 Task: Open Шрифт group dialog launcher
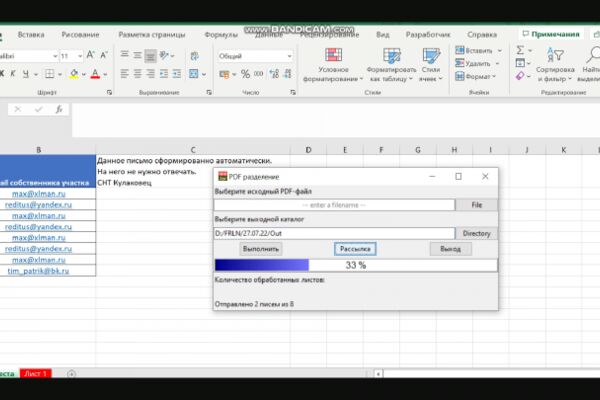[109, 92]
